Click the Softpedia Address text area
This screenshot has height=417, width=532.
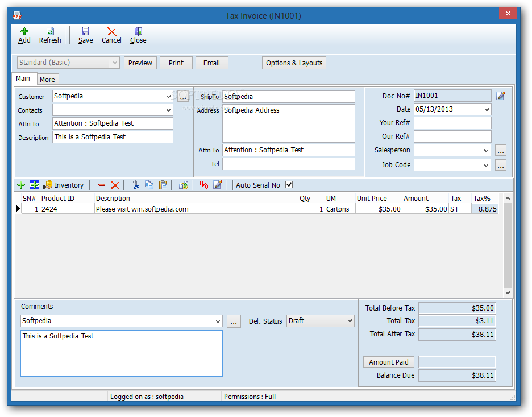(x=289, y=123)
